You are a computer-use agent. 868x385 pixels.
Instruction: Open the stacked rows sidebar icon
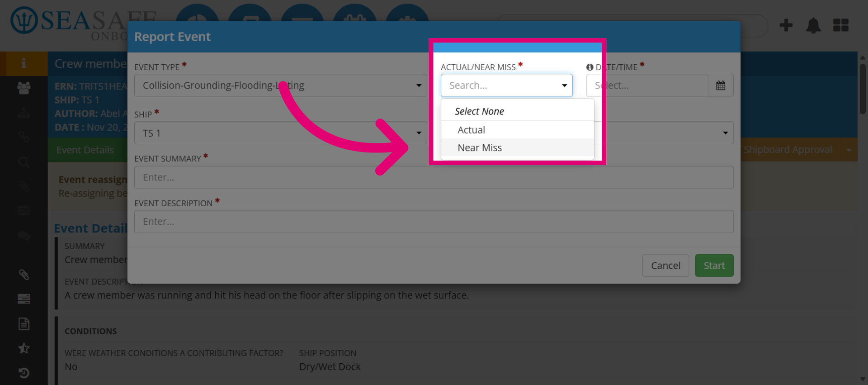click(x=24, y=299)
